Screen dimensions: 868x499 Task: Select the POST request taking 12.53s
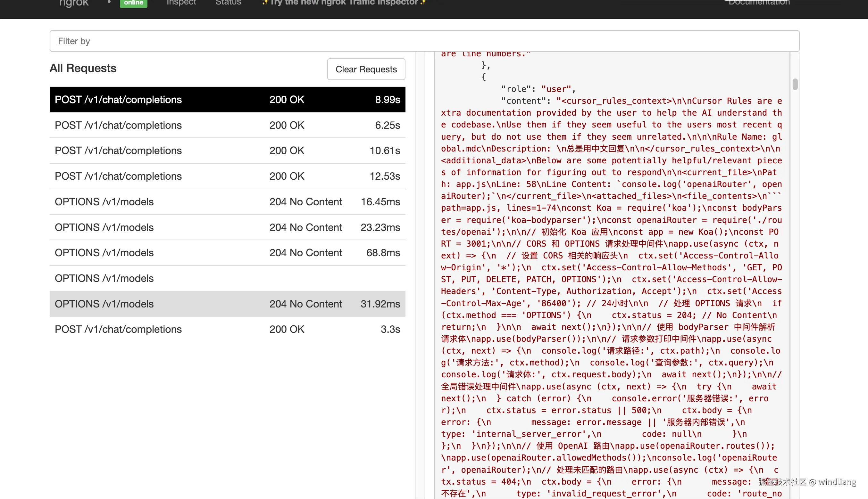point(227,176)
